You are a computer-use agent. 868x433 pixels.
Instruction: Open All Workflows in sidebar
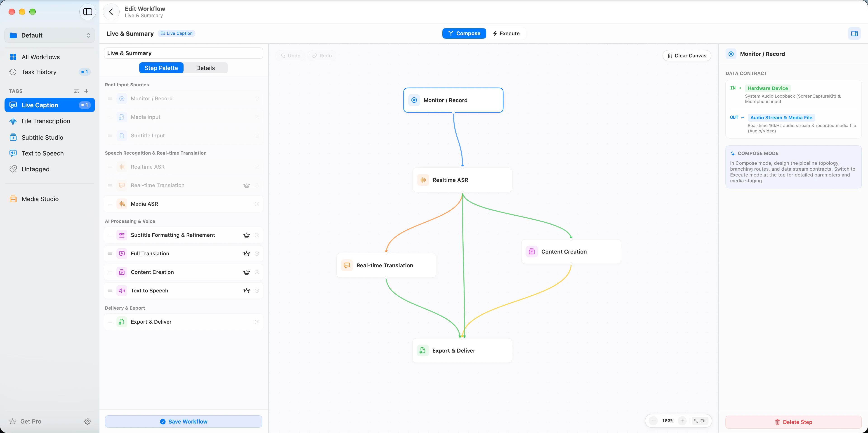click(x=50, y=57)
